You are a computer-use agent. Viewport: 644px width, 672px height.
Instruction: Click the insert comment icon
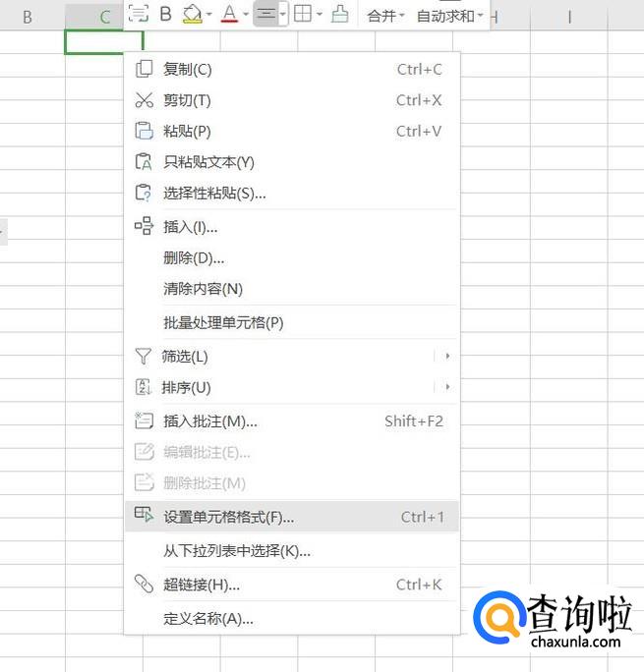click(144, 420)
